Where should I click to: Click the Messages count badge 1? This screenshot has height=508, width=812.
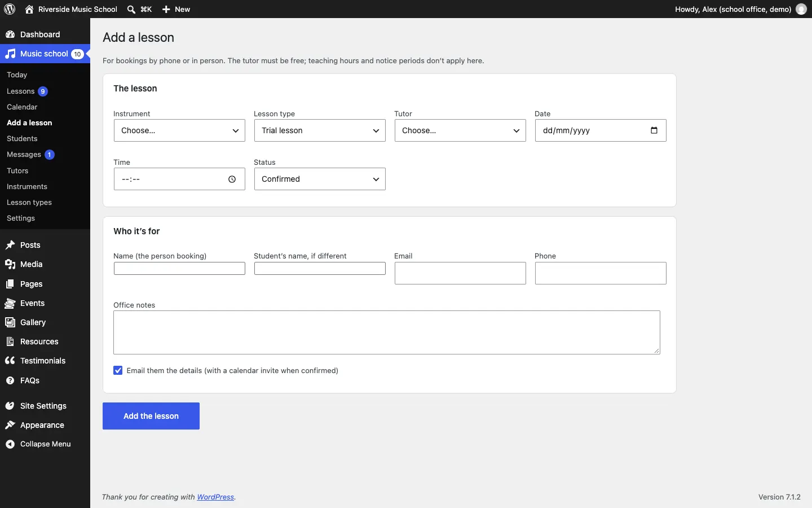pos(50,155)
